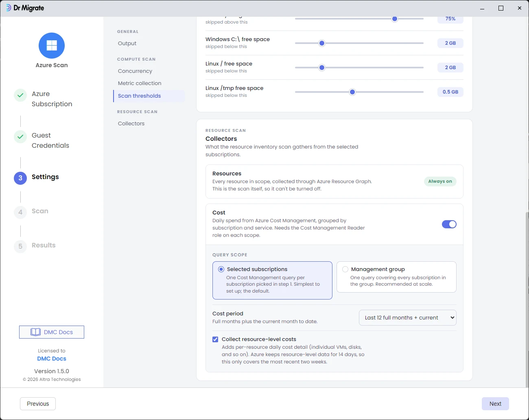Click the Azure Subscription completed checkmark

tap(20, 95)
